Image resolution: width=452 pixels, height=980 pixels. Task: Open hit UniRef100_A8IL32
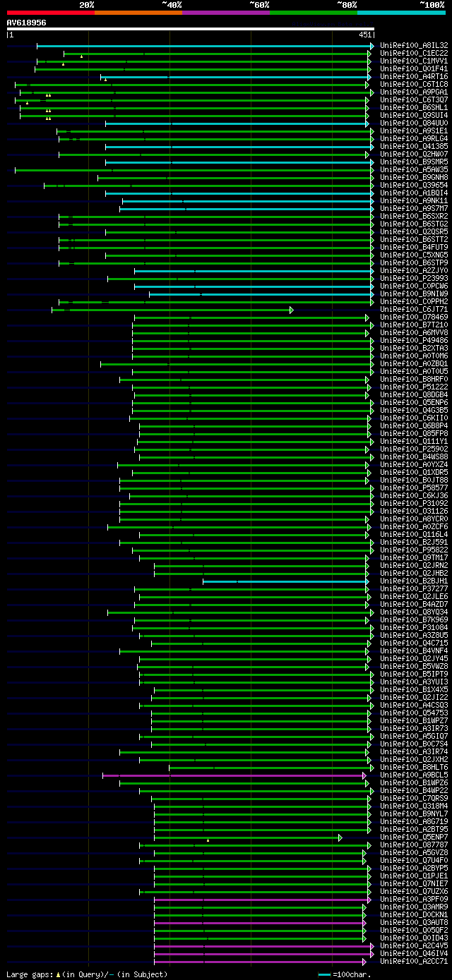414,46
